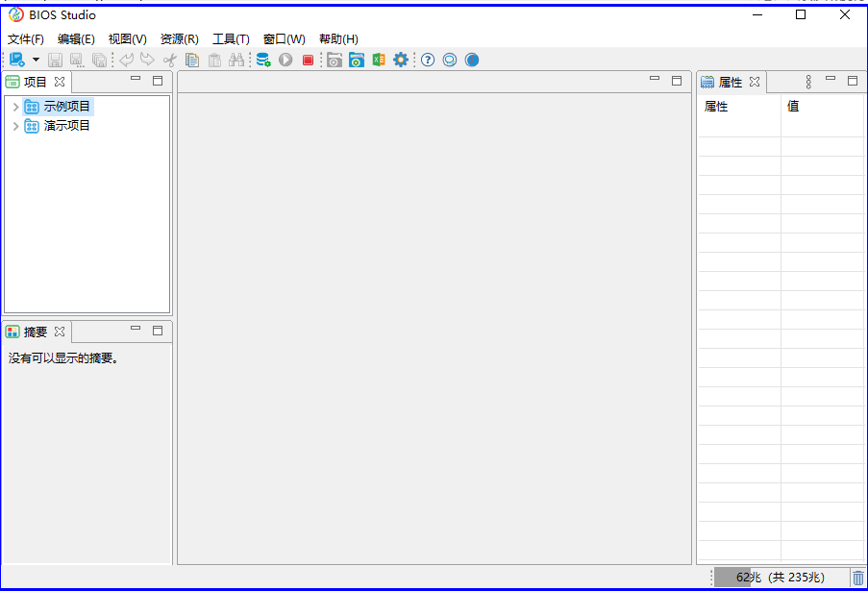
Task: Click the binoculars find icon
Action: pos(236,60)
